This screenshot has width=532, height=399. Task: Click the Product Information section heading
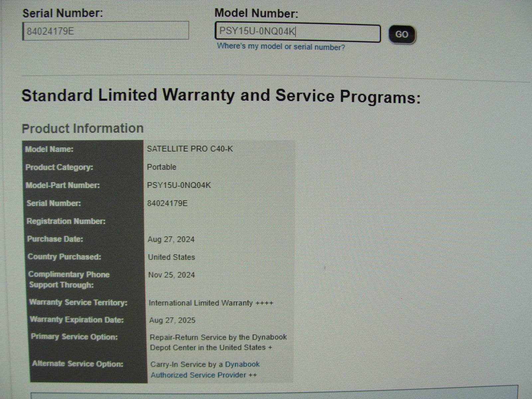point(82,128)
